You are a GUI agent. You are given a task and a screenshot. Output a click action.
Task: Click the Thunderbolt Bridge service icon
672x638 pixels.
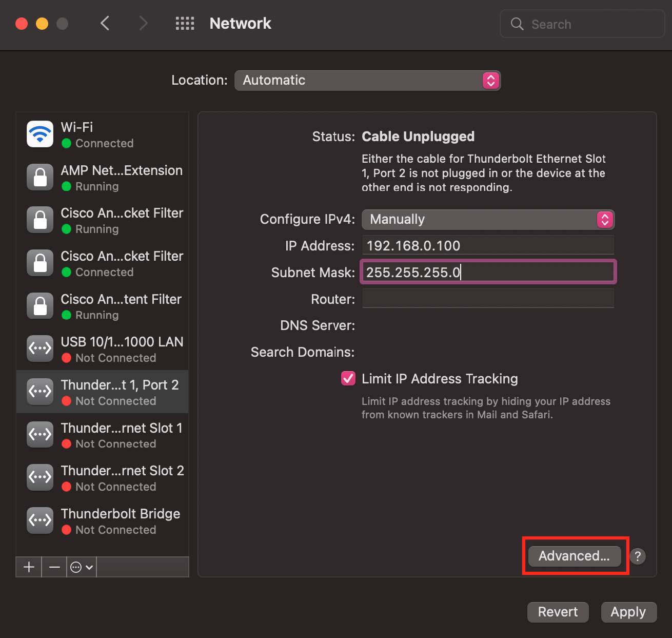coord(40,520)
